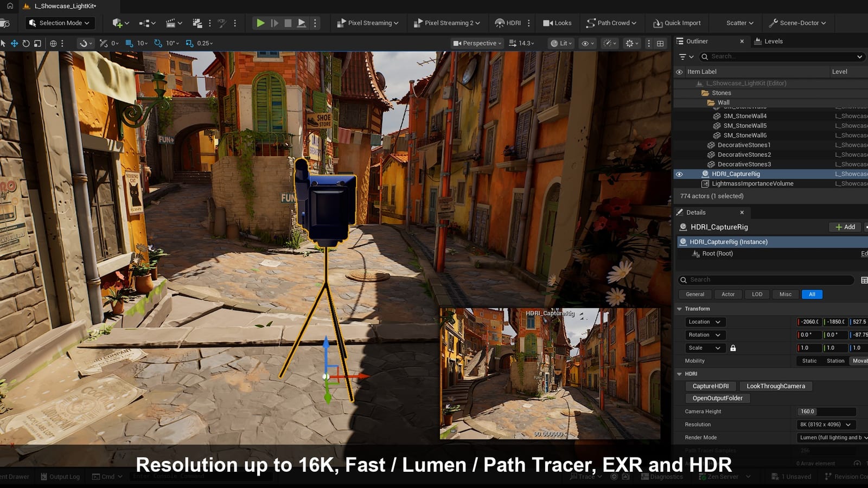The width and height of the screenshot is (868, 488).
Task: Collapse the Transform section
Action: click(x=679, y=309)
